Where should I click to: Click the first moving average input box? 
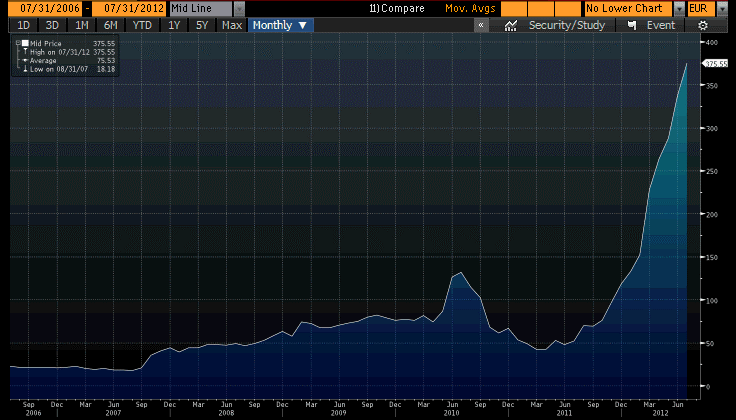click(x=514, y=8)
